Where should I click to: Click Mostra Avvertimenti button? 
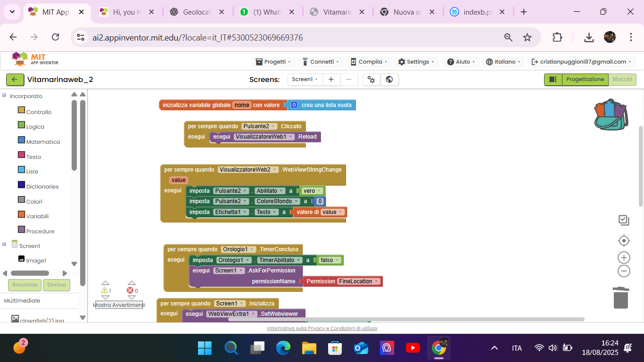point(119,305)
